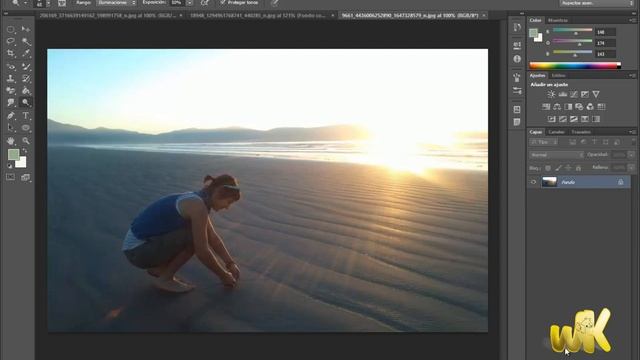Open the Opacidad dropdown arrow
The width and height of the screenshot is (640, 360).
coord(631,155)
